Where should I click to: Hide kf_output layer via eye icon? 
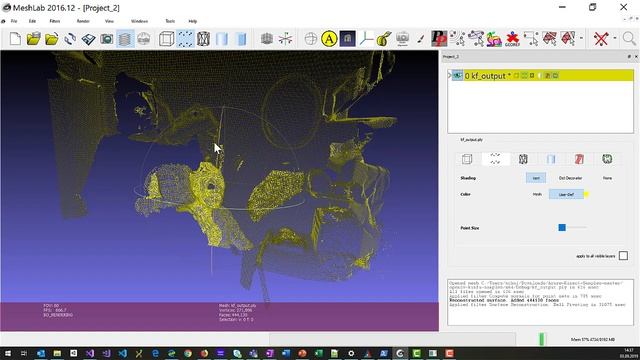(457, 76)
